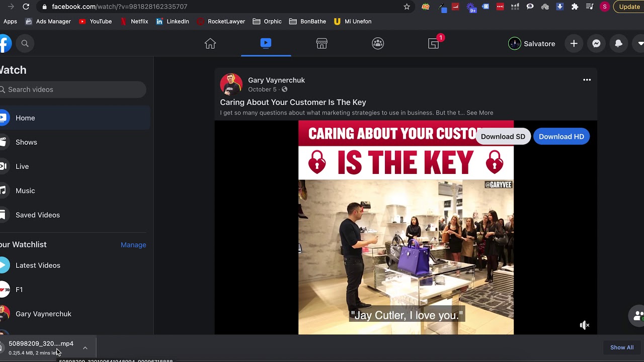The height and width of the screenshot is (362, 644).
Task: Open Gary Vaynerchuk's page from post header
Action: [276, 80]
